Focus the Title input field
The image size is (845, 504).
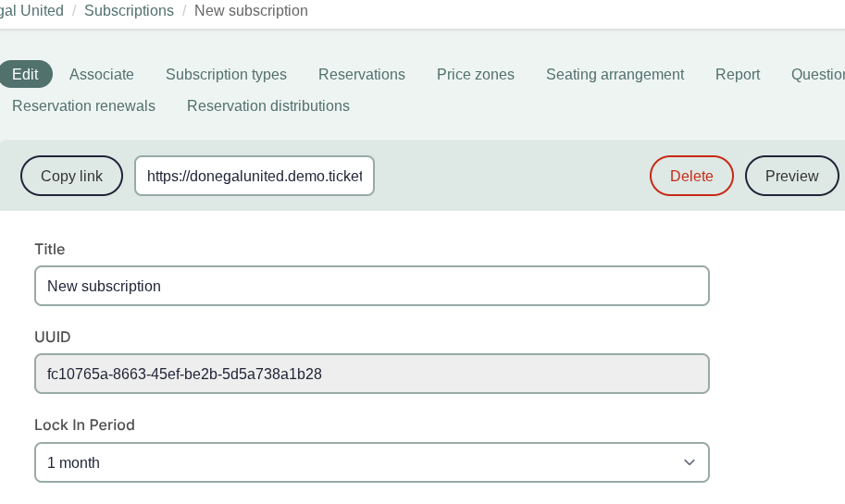click(x=371, y=286)
